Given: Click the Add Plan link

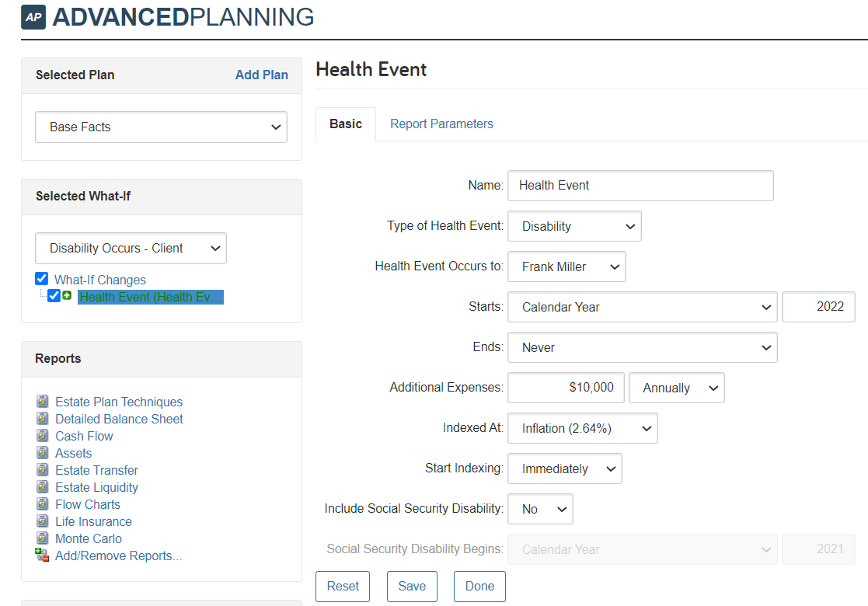Looking at the screenshot, I should [261, 75].
